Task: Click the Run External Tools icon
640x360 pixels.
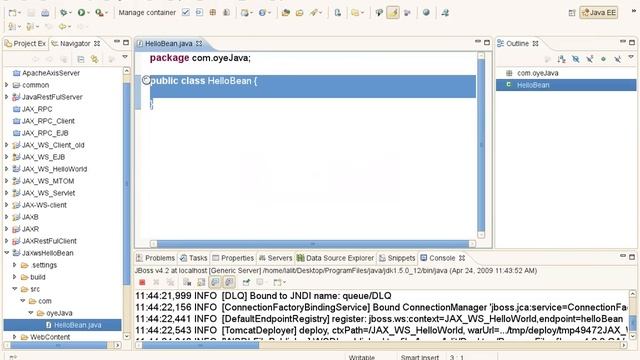Action: coord(99,13)
